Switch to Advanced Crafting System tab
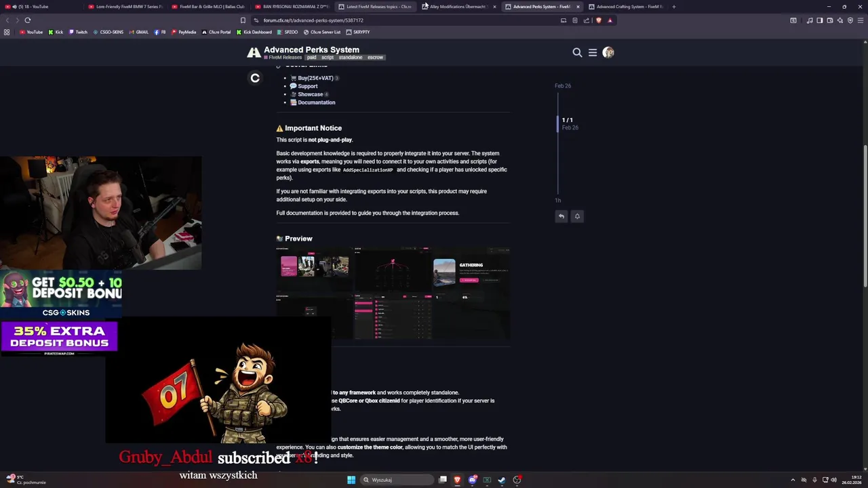Screen dimensions: 868x488 pos(625,7)
